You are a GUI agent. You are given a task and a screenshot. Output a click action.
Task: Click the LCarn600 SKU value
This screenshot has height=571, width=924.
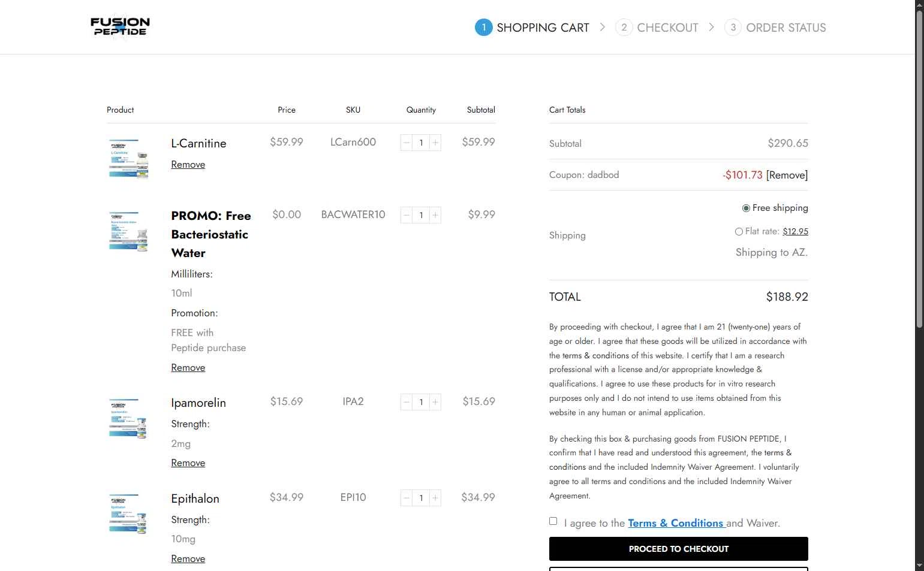click(x=353, y=142)
